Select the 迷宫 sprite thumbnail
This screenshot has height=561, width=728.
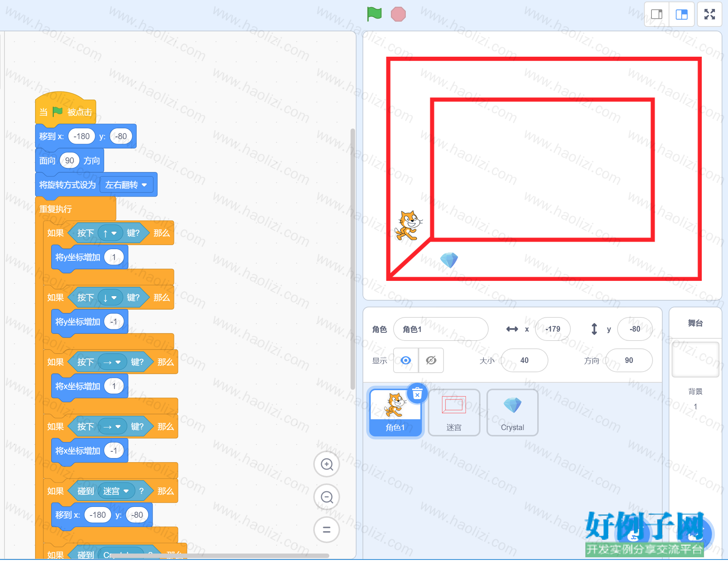click(x=454, y=413)
